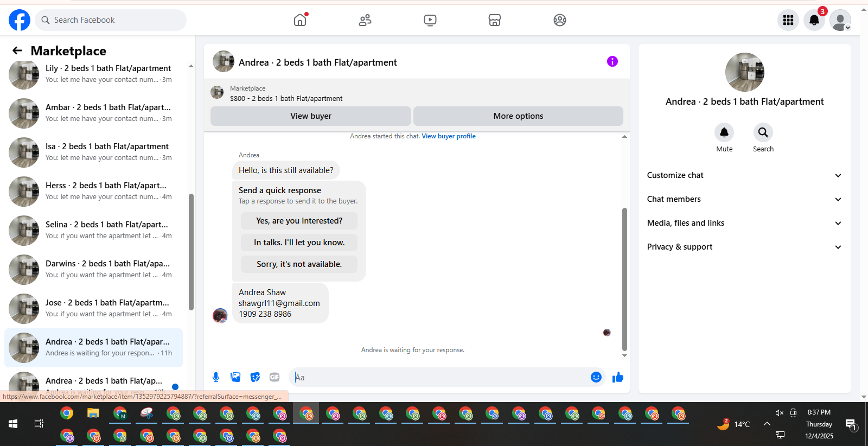Expand the Privacy & support section
Viewport: 868px width, 446px height.
(x=744, y=247)
